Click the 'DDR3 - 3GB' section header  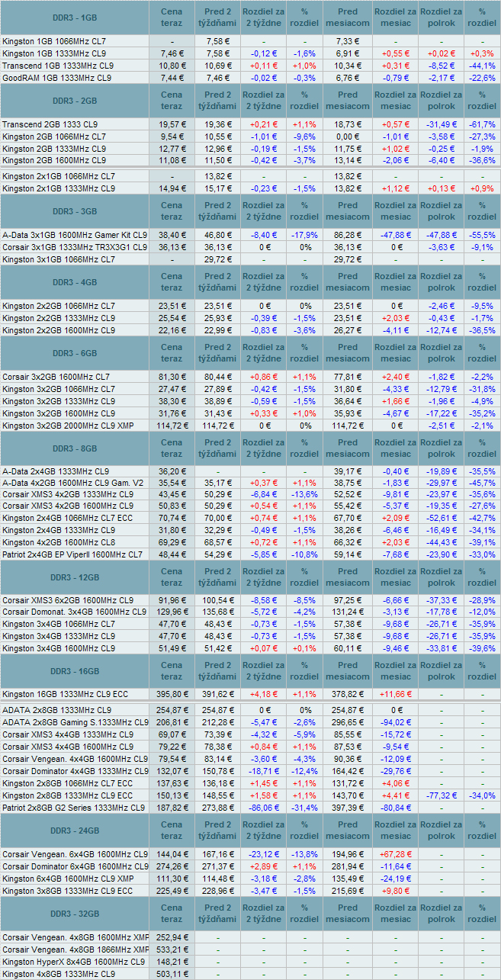click(x=75, y=211)
